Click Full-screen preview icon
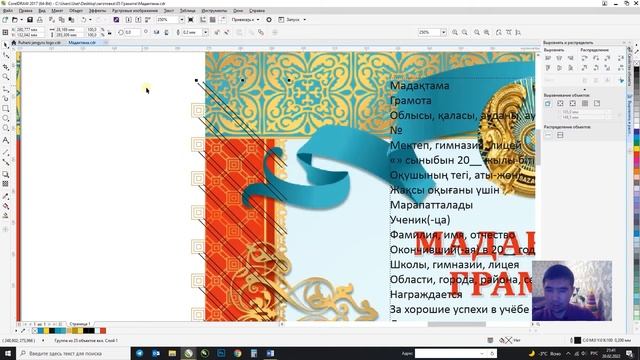640x360 pixels. pos(191,20)
